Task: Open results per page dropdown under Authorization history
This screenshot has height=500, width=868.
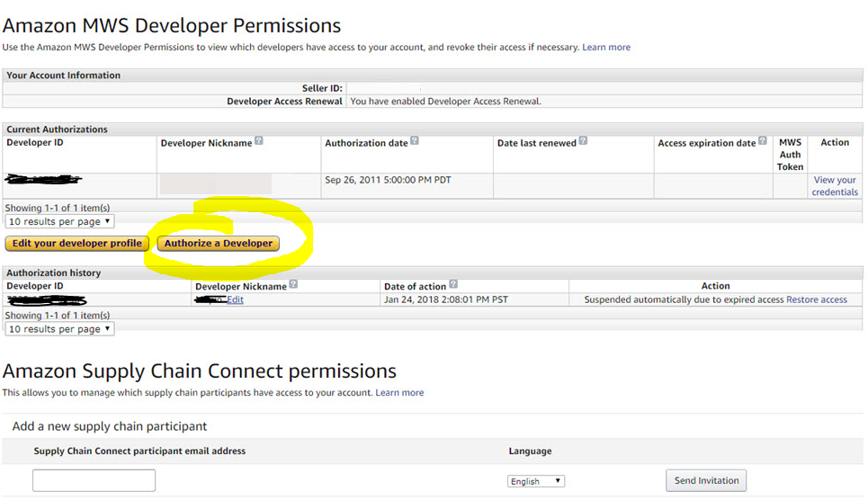Action: [x=59, y=329]
